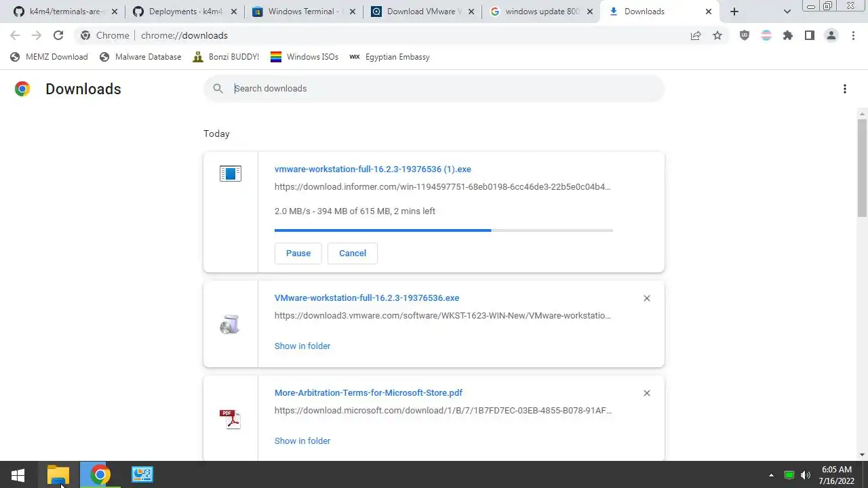Switch to the Deployments GitHub tab

(184, 12)
